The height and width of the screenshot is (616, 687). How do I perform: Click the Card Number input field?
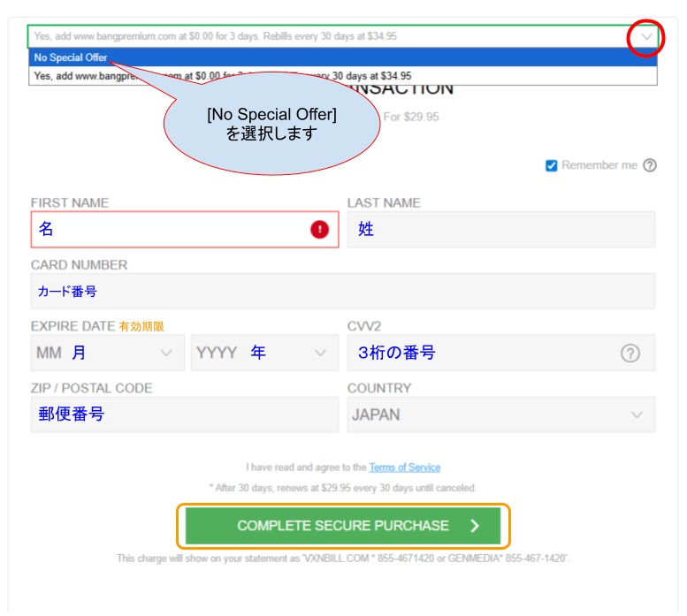point(342,291)
